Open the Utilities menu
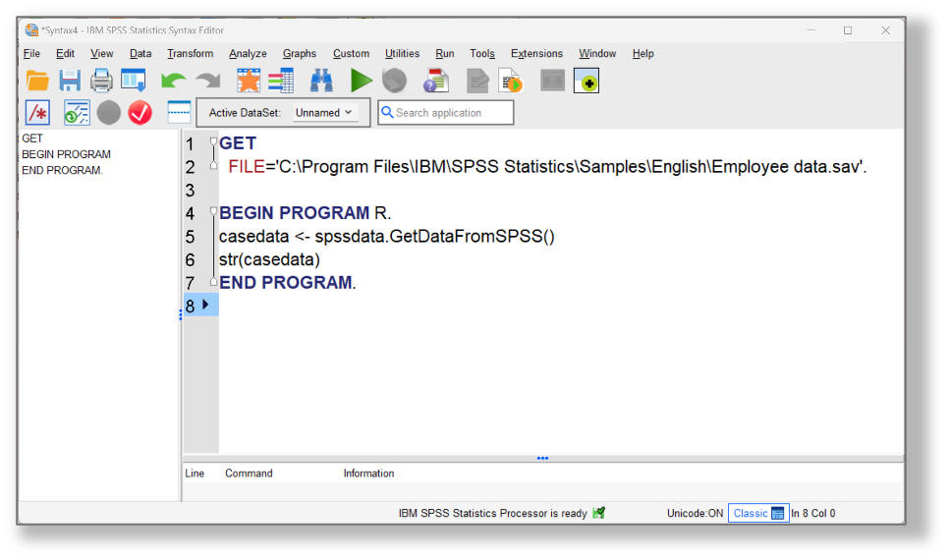This screenshot has width=949, height=560. point(402,53)
